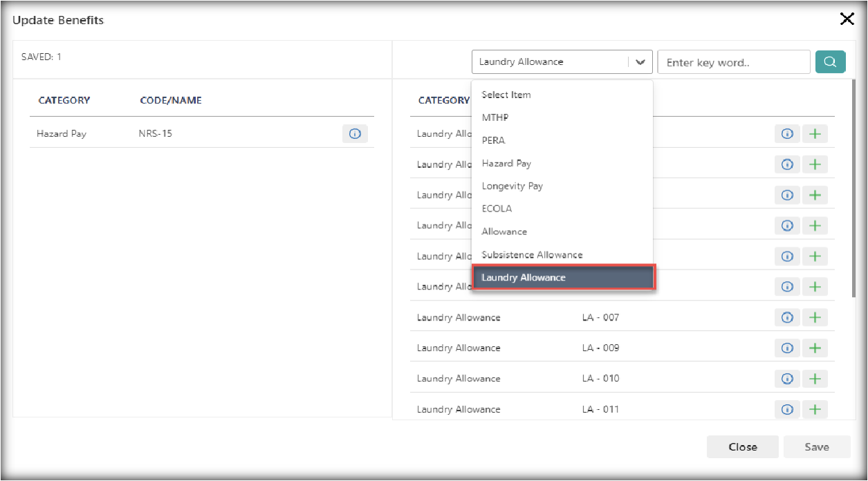Open info for LA - 007 row
The height and width of the screenshot is (481, 868).
786,317
